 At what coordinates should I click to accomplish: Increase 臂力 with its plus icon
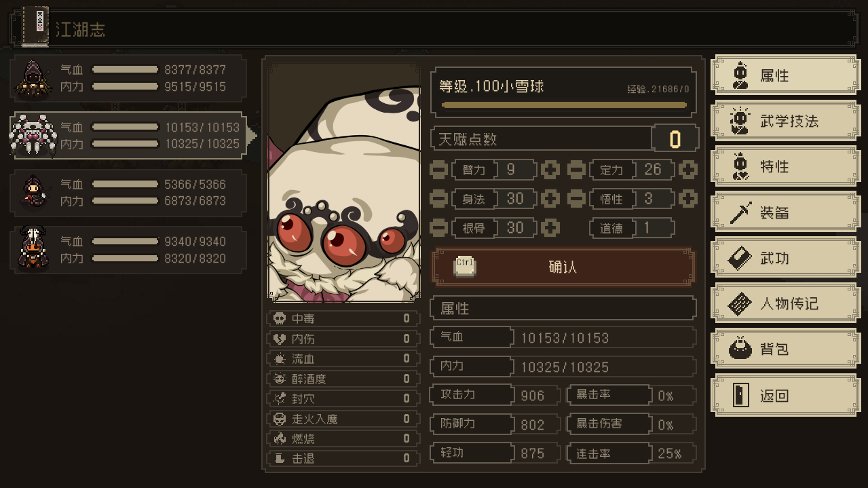coord(550,170)
